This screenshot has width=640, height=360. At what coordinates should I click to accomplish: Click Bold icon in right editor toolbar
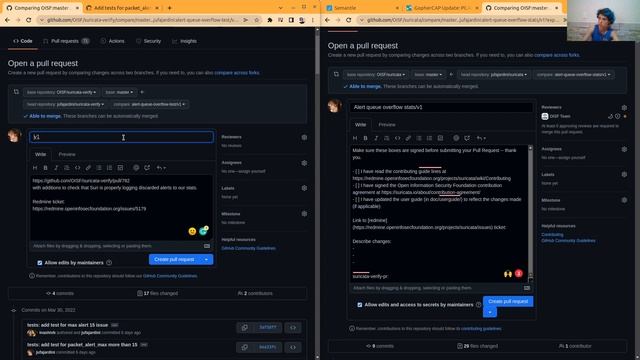[x=365, y=138]
